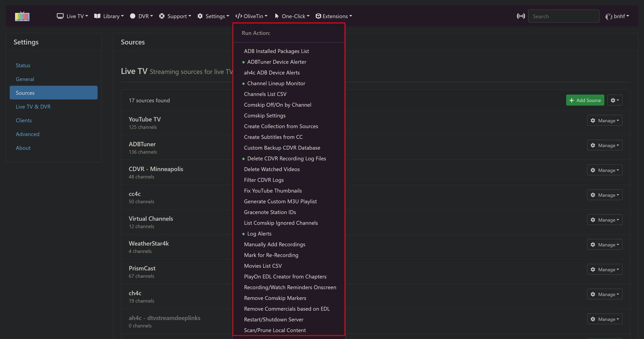Click the bnhf user avatar icon
The image size is (644, 339).
click(x=608, y=16)
